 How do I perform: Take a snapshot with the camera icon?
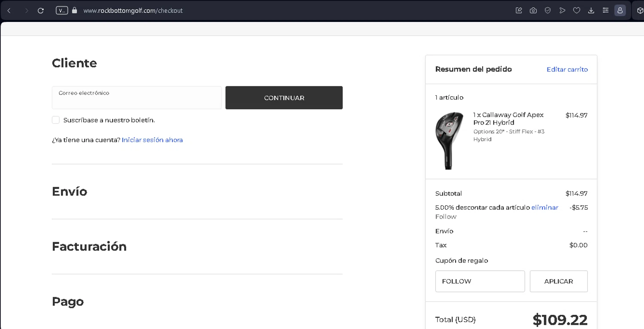point(533,10)
